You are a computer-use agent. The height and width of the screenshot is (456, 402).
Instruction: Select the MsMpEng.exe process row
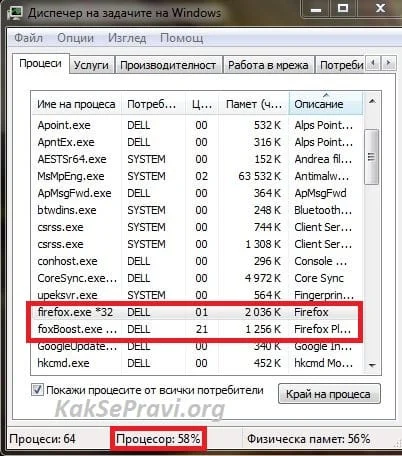point(197,176)
